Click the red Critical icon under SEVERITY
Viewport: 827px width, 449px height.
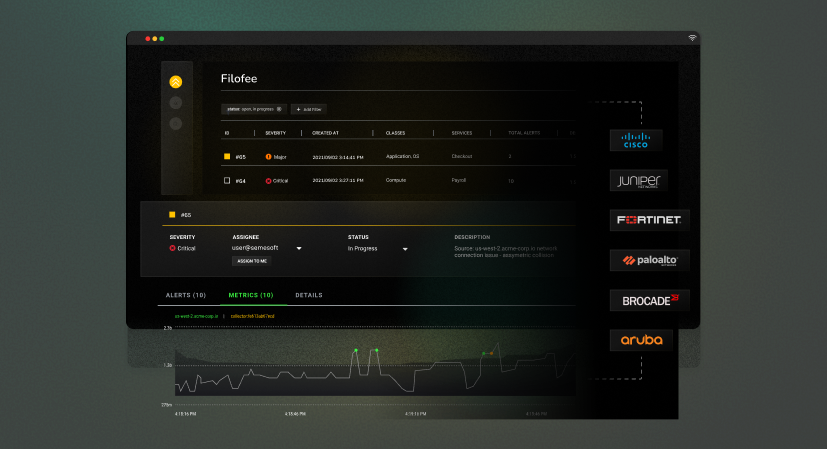(172, 248)
